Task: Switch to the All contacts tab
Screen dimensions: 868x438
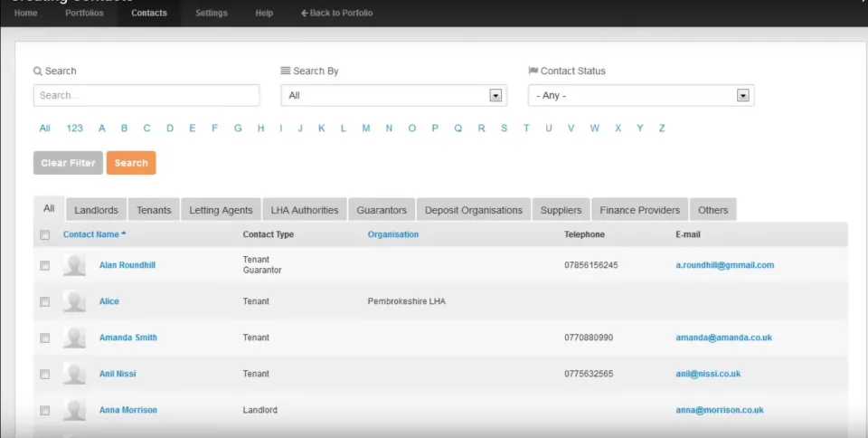Action: tap(49, 209)
